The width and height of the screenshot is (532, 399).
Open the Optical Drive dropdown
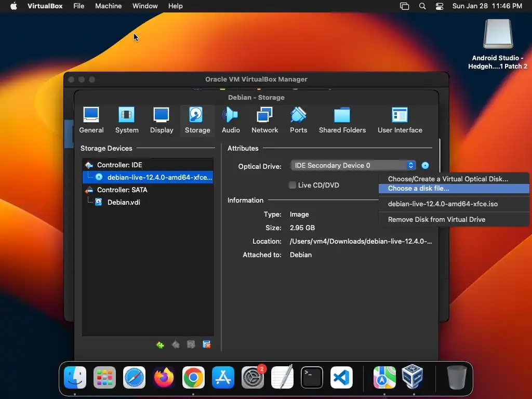pos(353,166)
